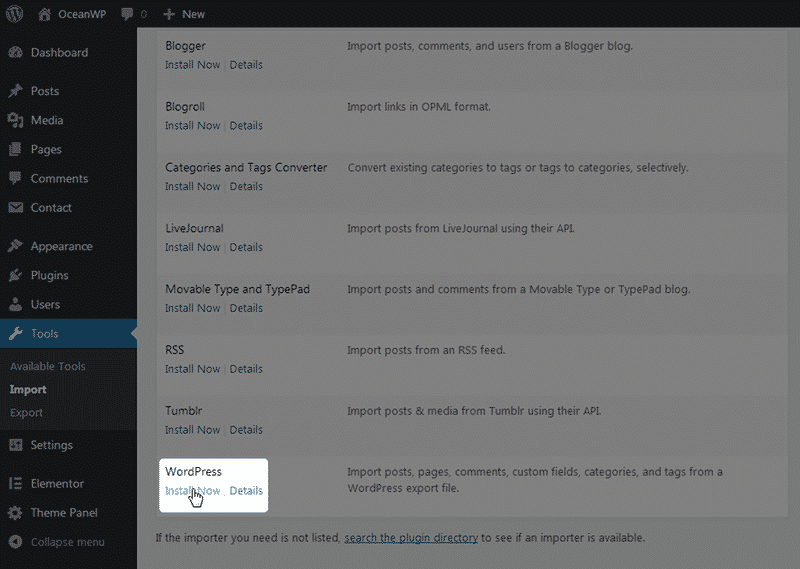This screenshot has width=800, height=569.
Task: Open the Appearance menu
Action: [x=61, y=246]
